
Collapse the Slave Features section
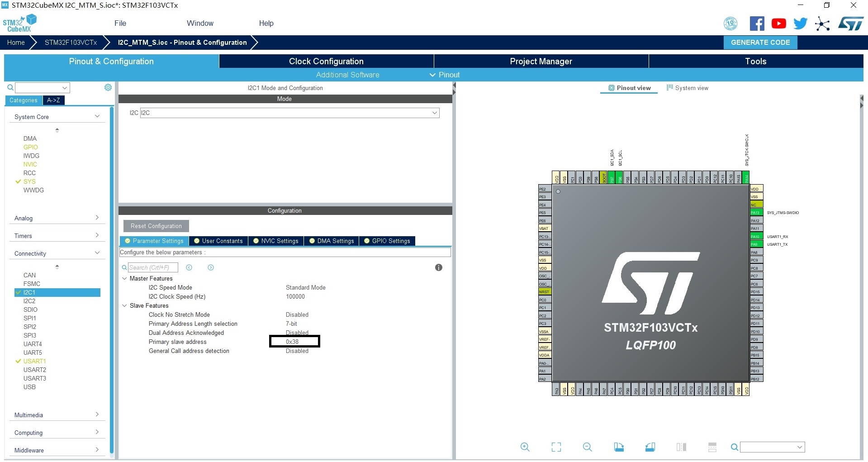pyautogui.click(x=125, y=305)
